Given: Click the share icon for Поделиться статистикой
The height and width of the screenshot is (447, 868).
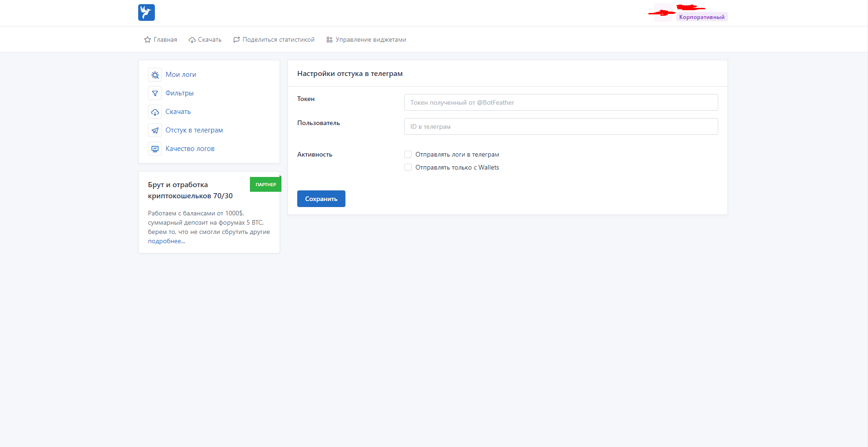Looking at the screenshot, I should pyautogui.click(x=236, y=40).
